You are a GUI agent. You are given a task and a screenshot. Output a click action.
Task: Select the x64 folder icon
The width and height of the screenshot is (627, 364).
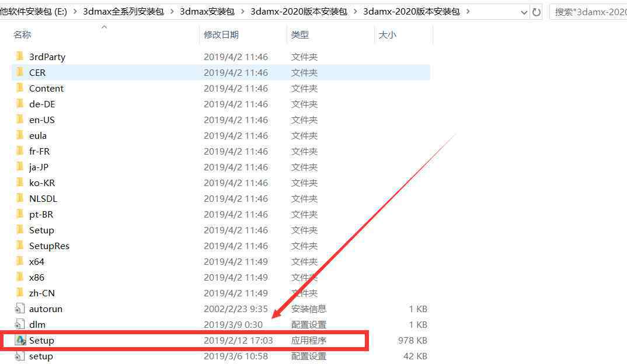tap(20, 261)
